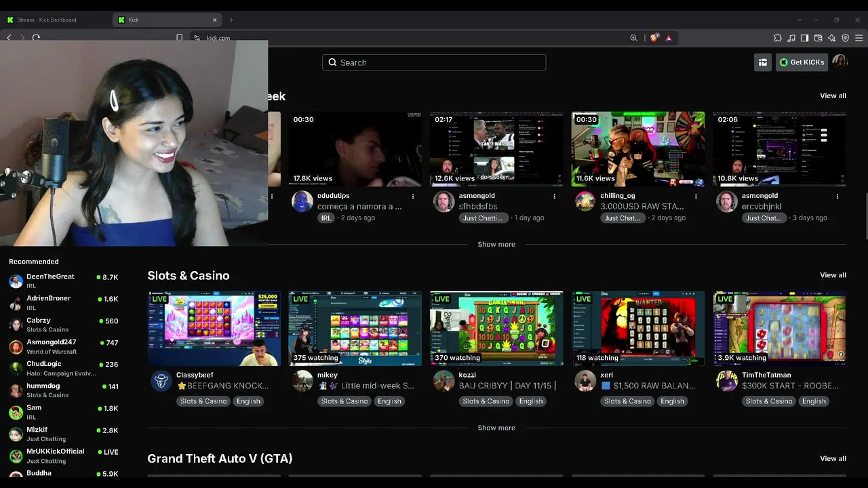Open Grand Theft Auto V (GTA) heading

click(220, 459)
